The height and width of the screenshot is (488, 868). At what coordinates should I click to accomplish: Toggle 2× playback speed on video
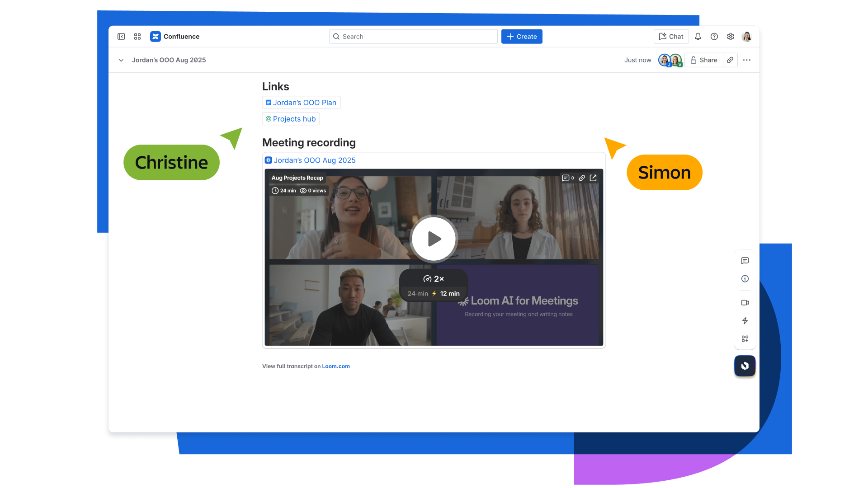point(434,279)
